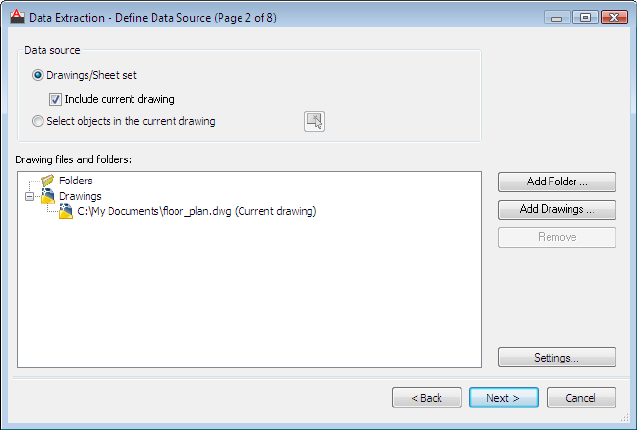Select the Drawings/Sheet set radio option
The width and height of the screenshot is (637, 430).
click(38, 75)
